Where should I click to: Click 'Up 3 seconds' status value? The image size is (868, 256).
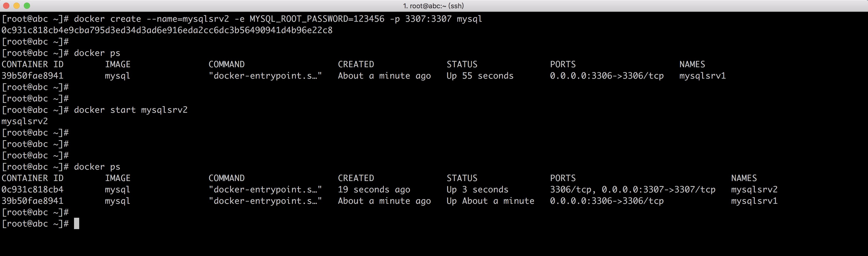pyautogui.click(x=477, y=190)
